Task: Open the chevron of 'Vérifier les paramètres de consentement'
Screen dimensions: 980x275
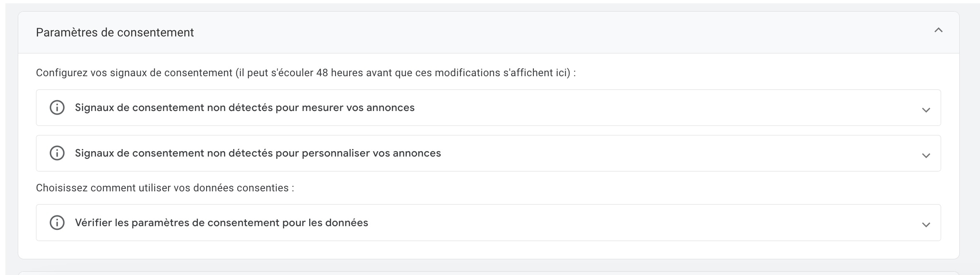Action: 926,225
